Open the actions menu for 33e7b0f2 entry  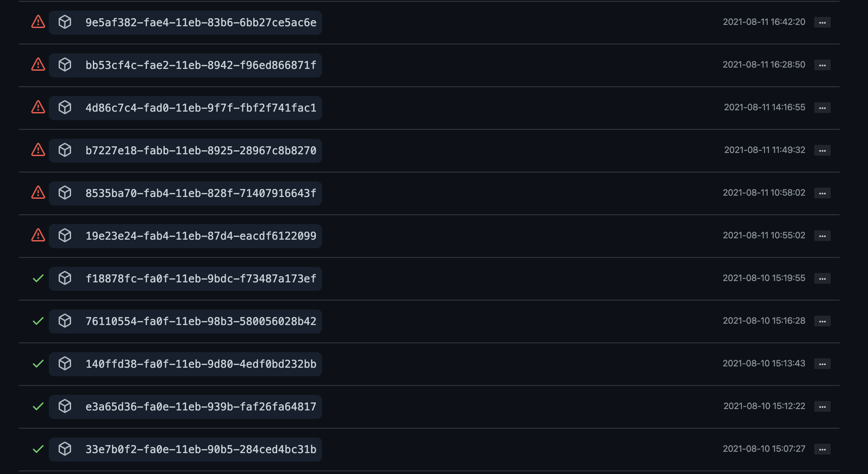tap(822, 449)
